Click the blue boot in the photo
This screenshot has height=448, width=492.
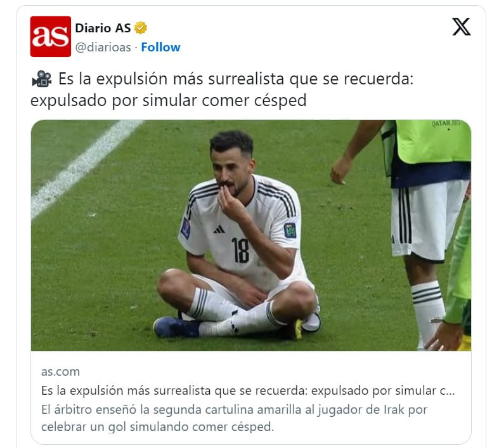point(175,327)
